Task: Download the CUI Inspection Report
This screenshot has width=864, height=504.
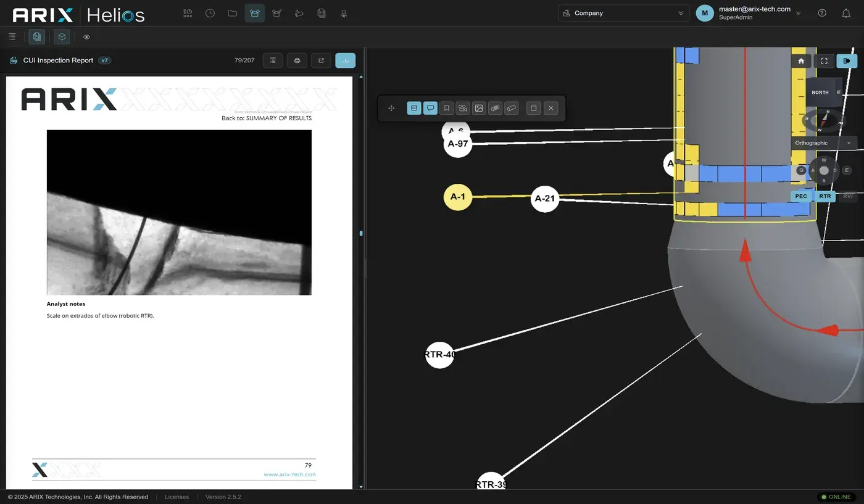Action: (346, 60)
